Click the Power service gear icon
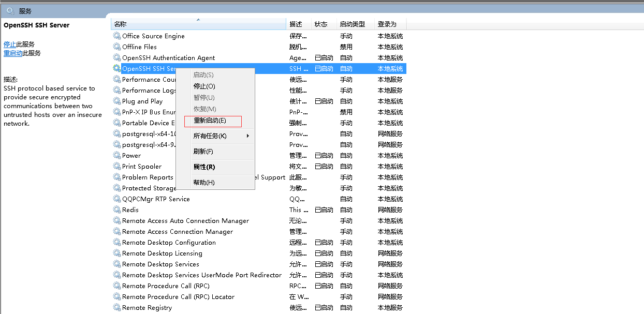This screenshot has width=644, height=314. coord(117,156)
